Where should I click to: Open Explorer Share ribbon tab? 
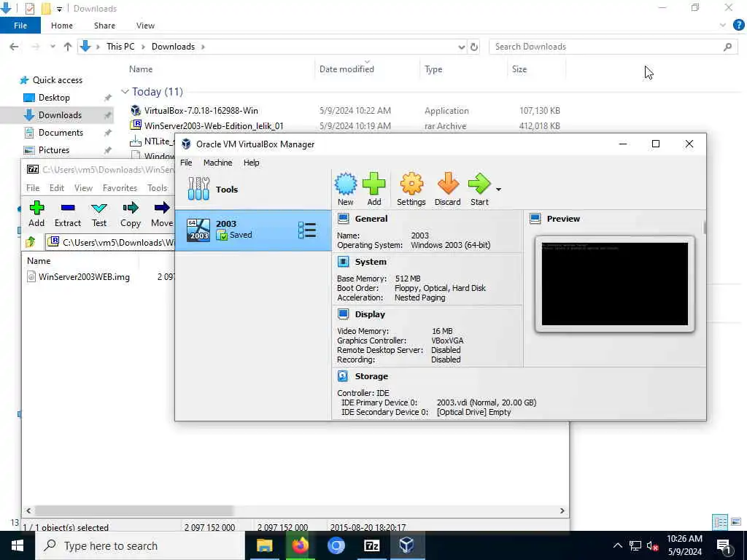pos(104,26)
